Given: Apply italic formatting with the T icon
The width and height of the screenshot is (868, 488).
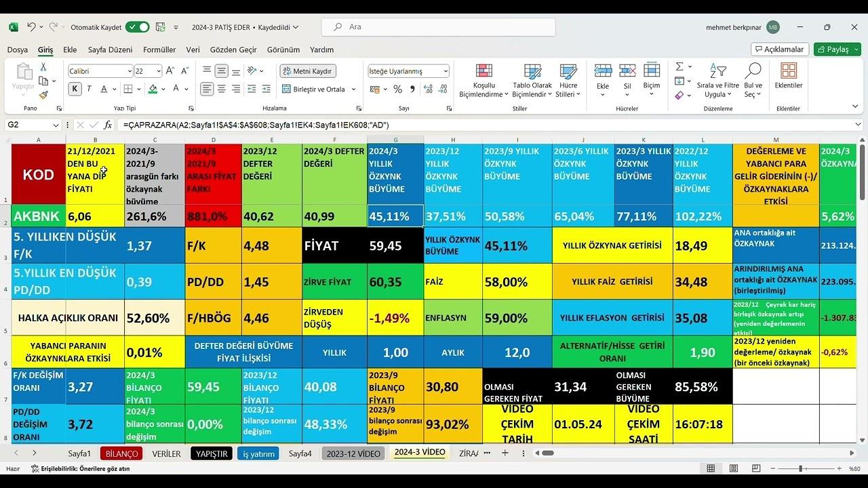Looking at the screenshot, I should tap(90, 89).
